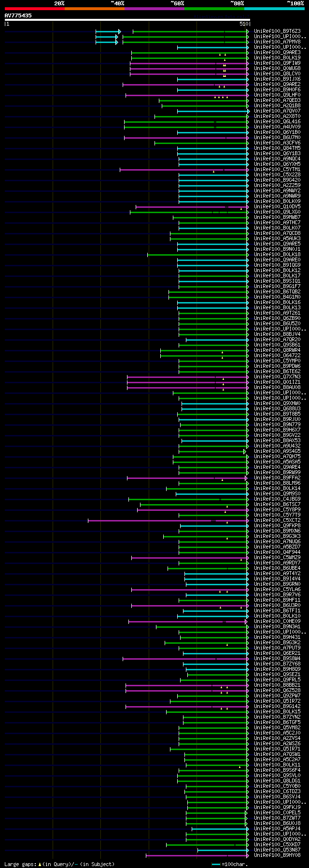Select hit label UniRef100_B9T6Z3
309x868 pixels.
pyautogui.click(x=277, y=31)
